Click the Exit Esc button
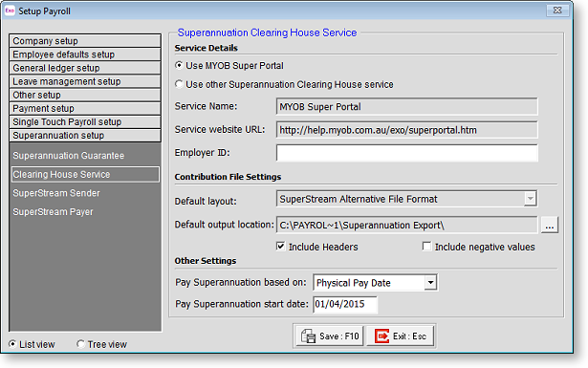588x368 pixels. coord(401,336)
